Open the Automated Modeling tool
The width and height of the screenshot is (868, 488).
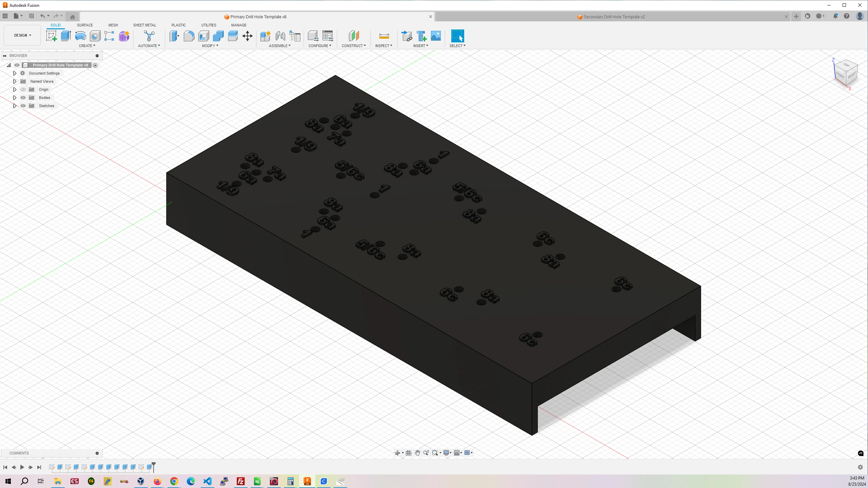tap(149, 36)
